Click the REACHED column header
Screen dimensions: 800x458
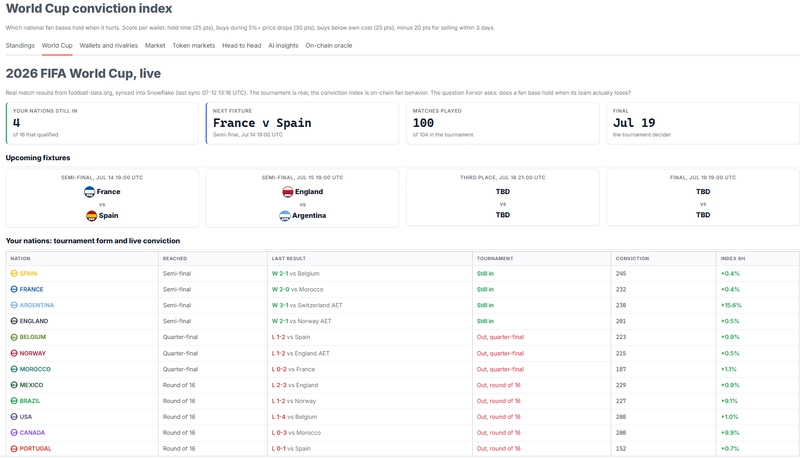(175, 259)
